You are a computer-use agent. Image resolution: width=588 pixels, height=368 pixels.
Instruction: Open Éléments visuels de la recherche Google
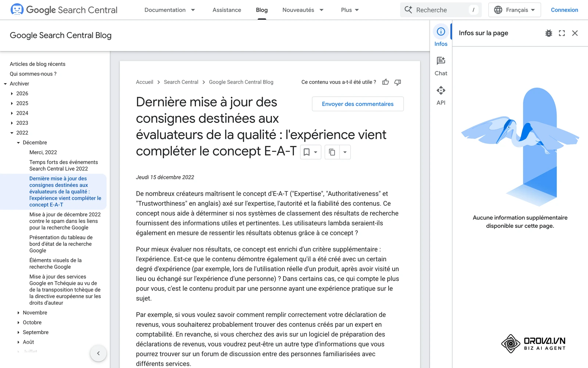(x=55, y=263)
